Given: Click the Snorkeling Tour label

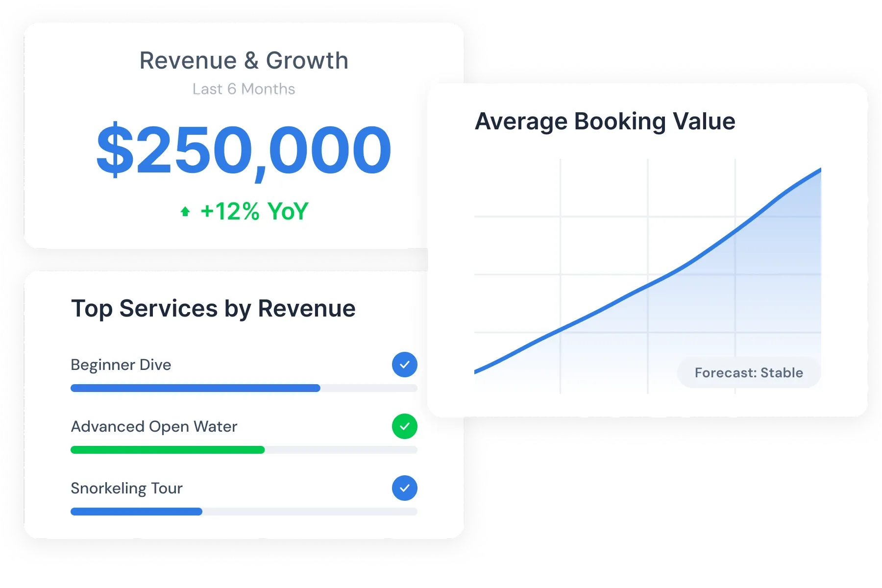Looking at the screenshot, I should 127,489.
